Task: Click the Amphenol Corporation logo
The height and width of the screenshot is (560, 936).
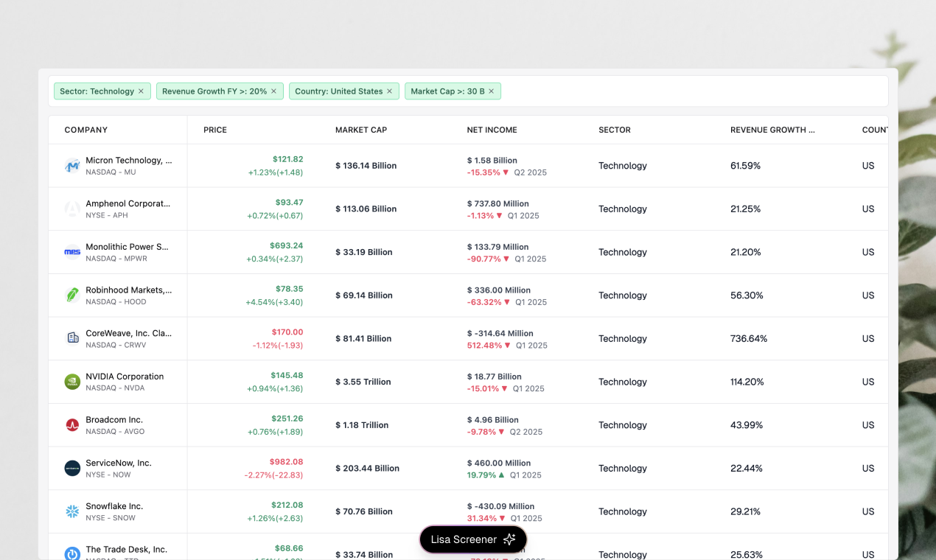Action: tap(72, 209)
